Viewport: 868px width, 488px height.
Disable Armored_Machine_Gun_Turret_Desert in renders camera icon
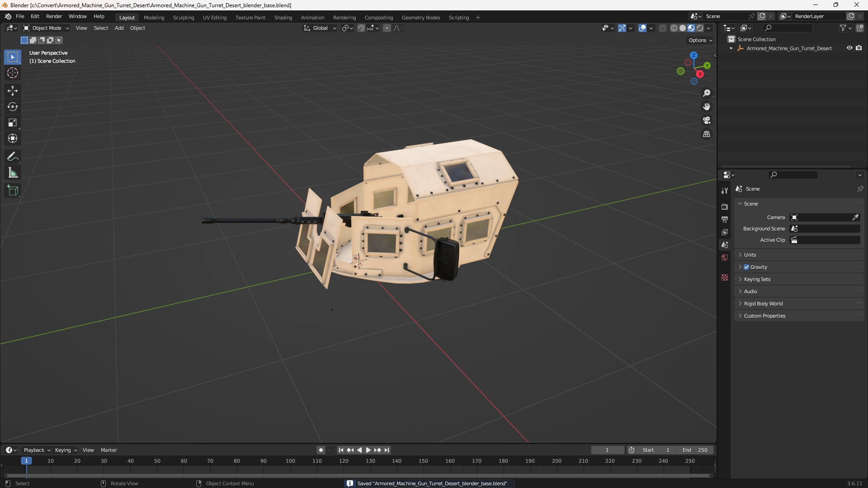(859, 48)
